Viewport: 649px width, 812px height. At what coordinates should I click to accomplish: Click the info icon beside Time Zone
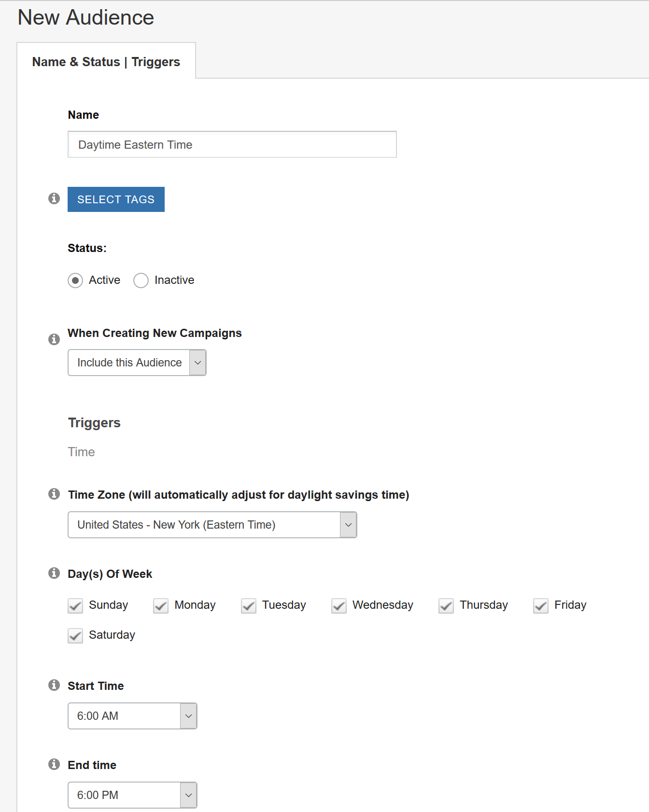[54, 494]
